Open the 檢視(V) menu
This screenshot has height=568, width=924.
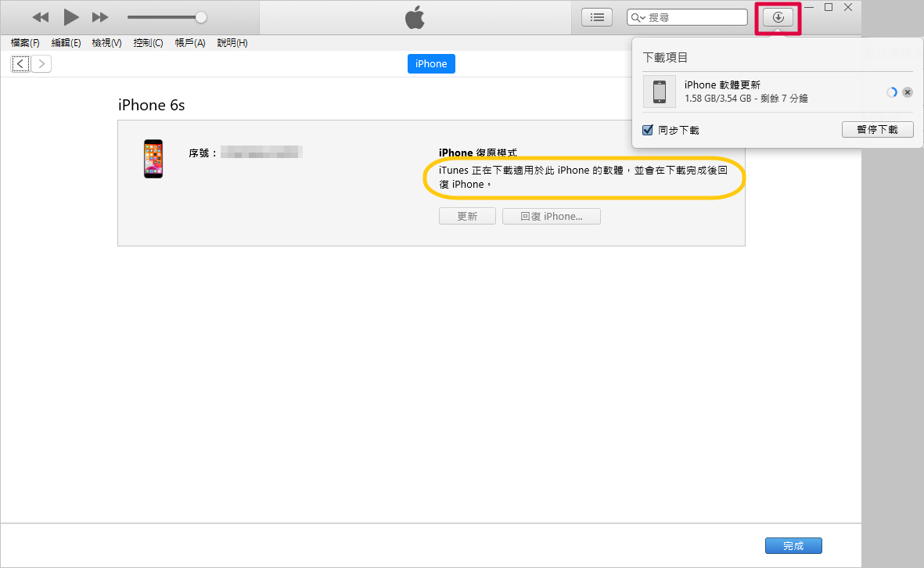pyautogui.click(x=106, y=43)
